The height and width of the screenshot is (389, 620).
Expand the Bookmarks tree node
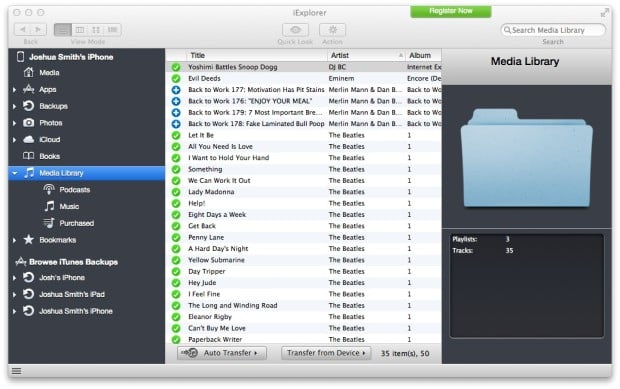[x=14, y=240]
